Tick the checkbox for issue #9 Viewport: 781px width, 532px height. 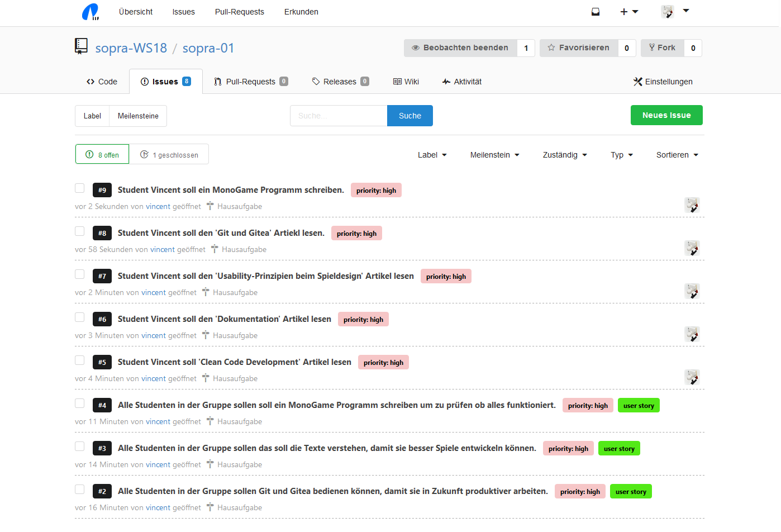tap(80, 188)
